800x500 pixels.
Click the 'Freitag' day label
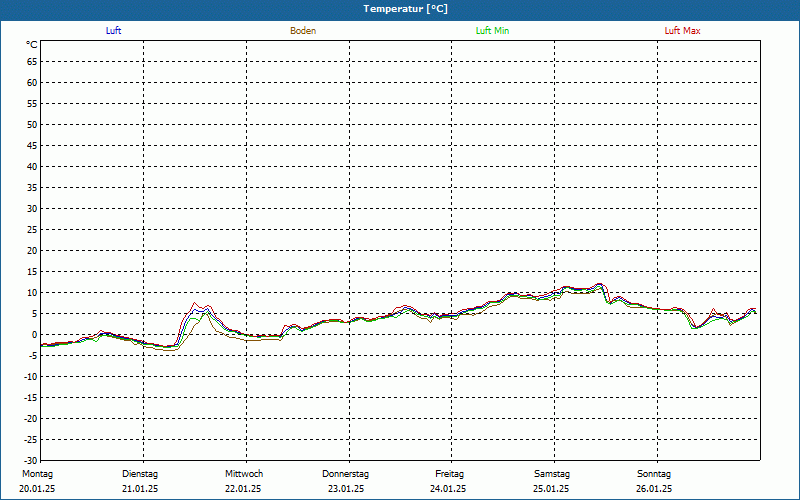coord(449,474)
